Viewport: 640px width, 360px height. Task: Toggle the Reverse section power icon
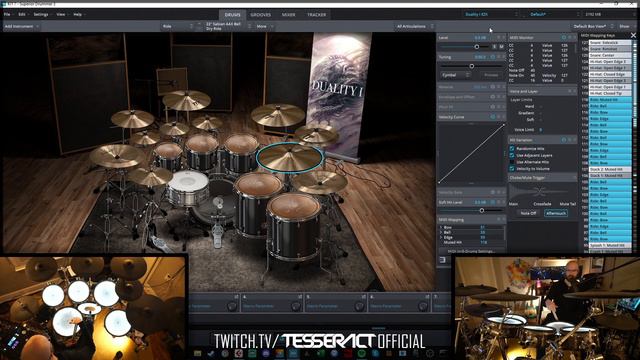493,87
